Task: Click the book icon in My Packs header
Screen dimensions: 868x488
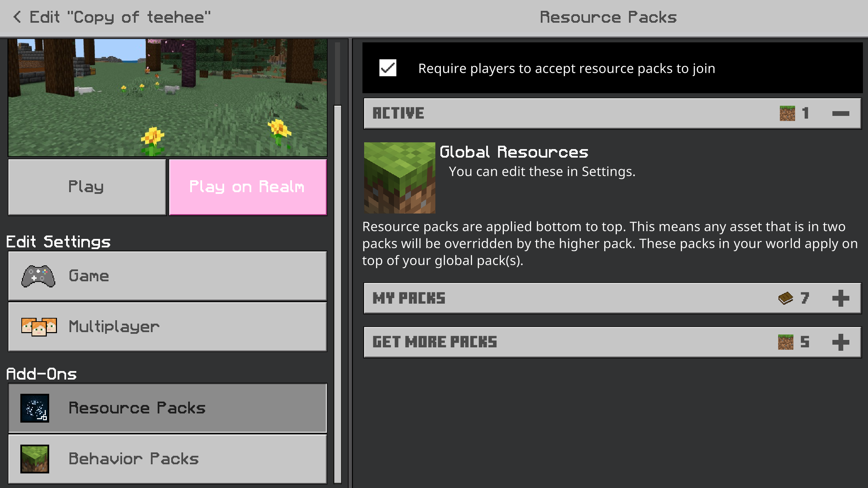Action: [785, 298]
